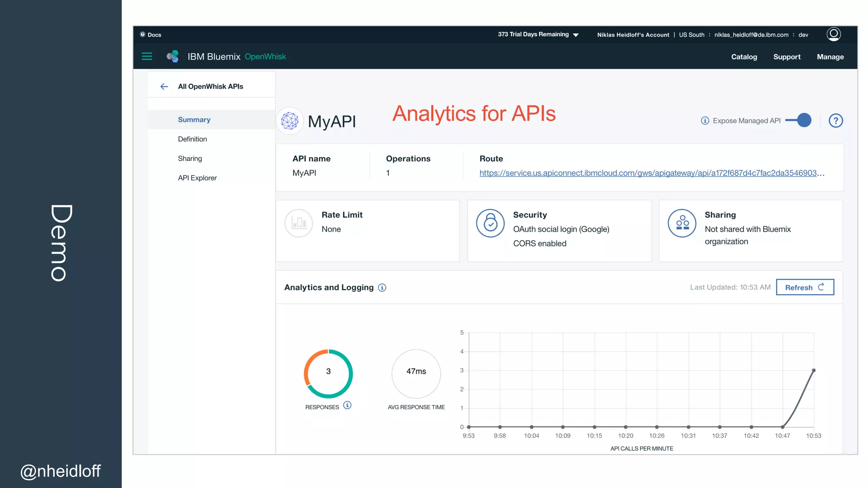Click the Sharing people icon

(x=682, y=223)
